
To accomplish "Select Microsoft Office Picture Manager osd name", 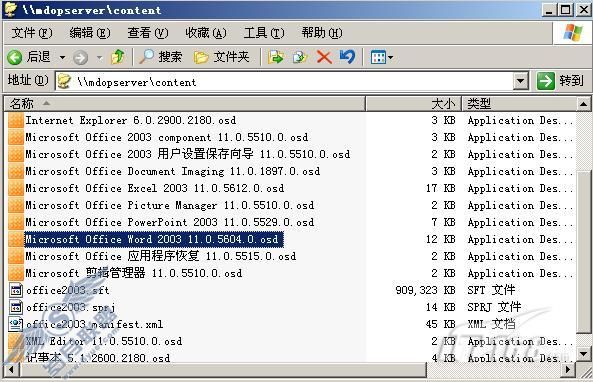I will coord(169,205).
